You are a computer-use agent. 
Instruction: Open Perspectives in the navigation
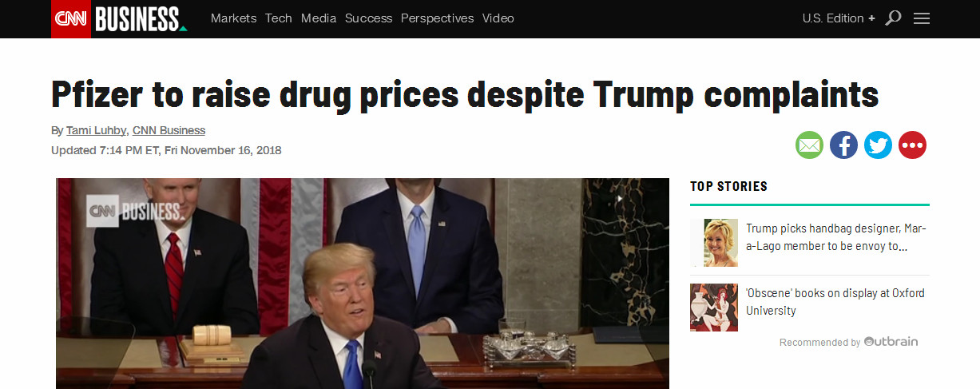click(437, 18)
